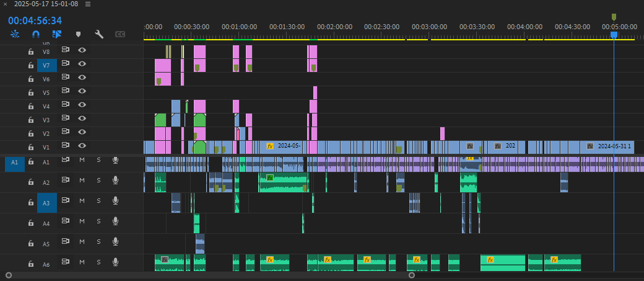
Task: Close the 2025-05-17 15-01-08 sequence tab
Action: (x=6, y=4)
